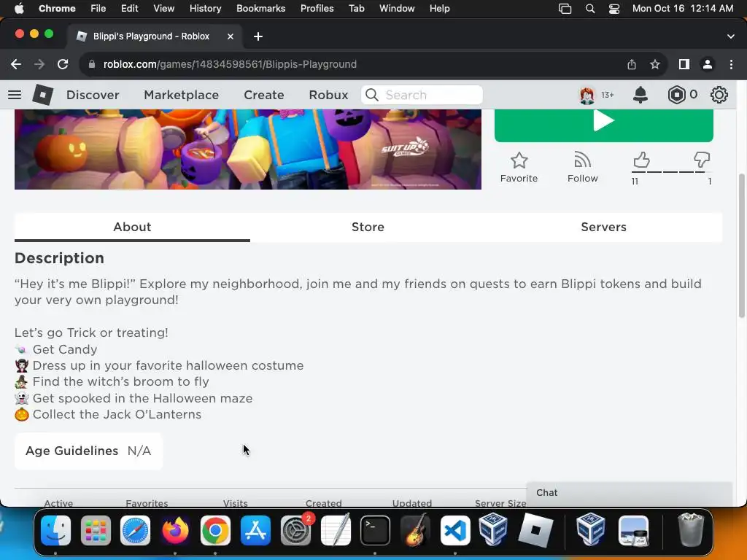Open GarageBand from the Dock

pos(415,531)
